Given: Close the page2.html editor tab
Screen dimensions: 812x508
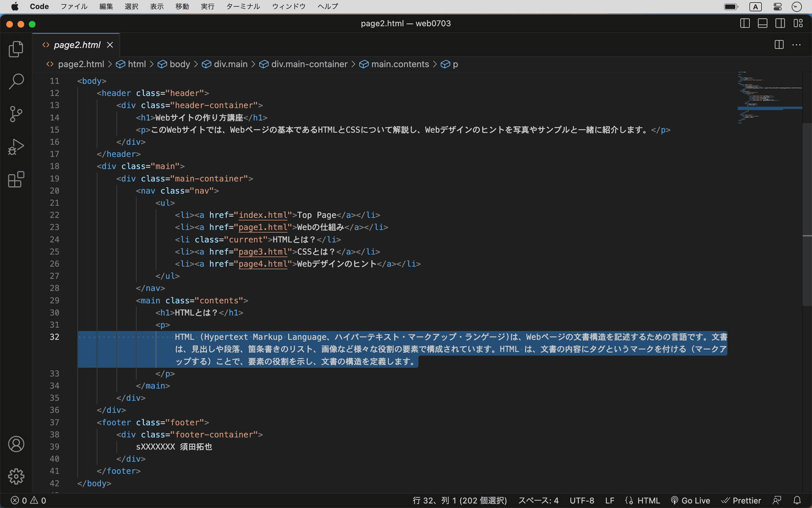Looking at the screenshot, I should tap(110, 45).
